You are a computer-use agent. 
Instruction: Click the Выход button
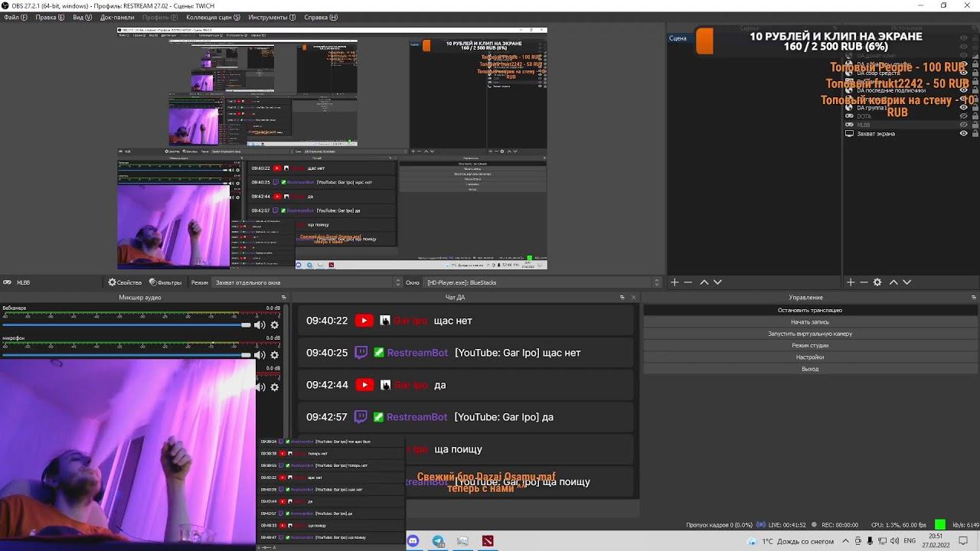(810, 369)
